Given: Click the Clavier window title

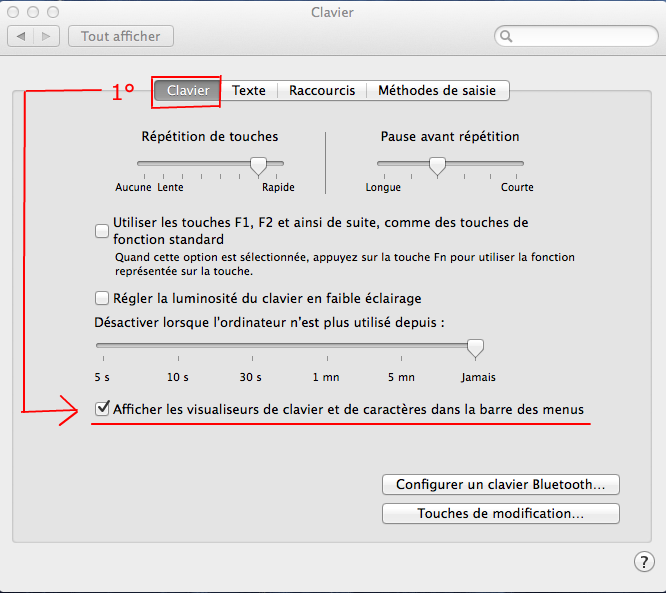Looking at the screenshot, I should (332, 12).
